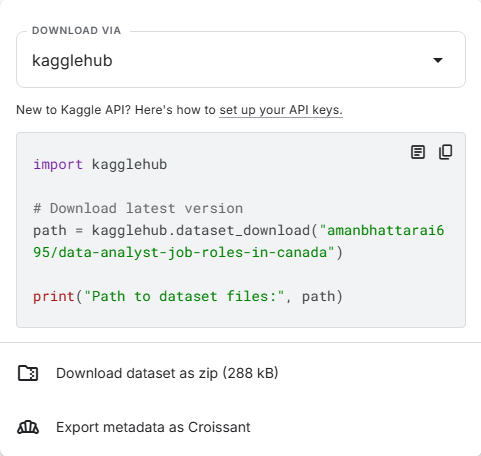Click the zip folder icon
The image size is (481, 456).
click(28, 373)
